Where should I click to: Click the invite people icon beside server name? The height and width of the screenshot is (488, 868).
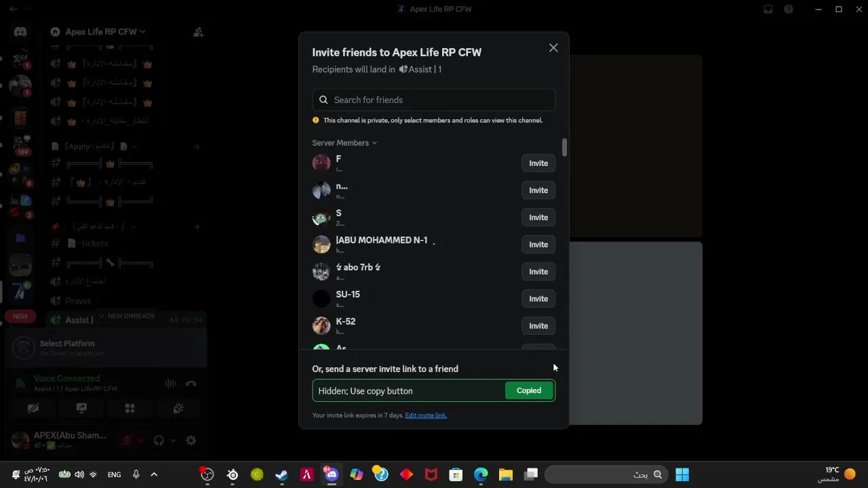(198, 32)
